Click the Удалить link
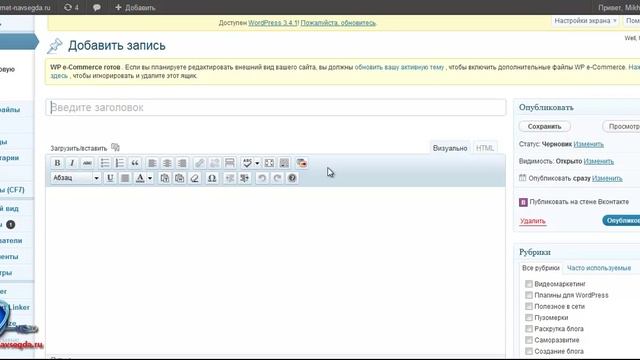 pyautogui.click(x=533, y=221)
